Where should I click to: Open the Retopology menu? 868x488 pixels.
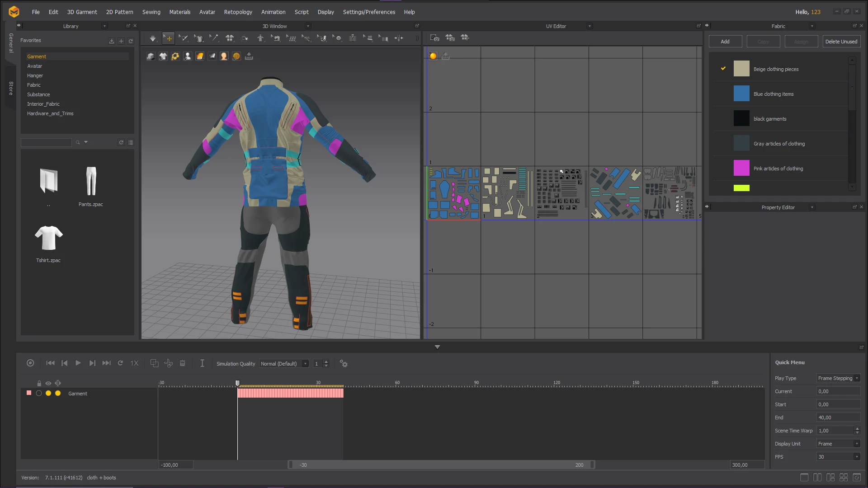point(238,12)
